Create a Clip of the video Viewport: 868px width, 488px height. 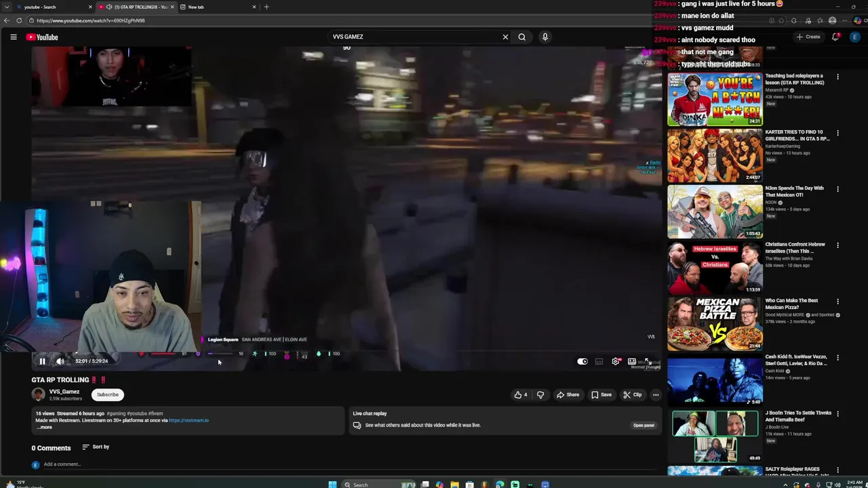click(x=633, y=394)
